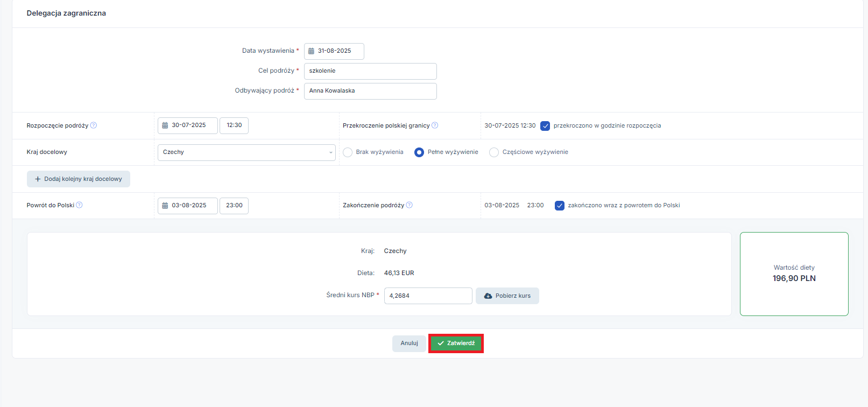Choose 'Częściowe wyżywienie' radio button
This screenshot has width=868, height=407.
(494, 152)
